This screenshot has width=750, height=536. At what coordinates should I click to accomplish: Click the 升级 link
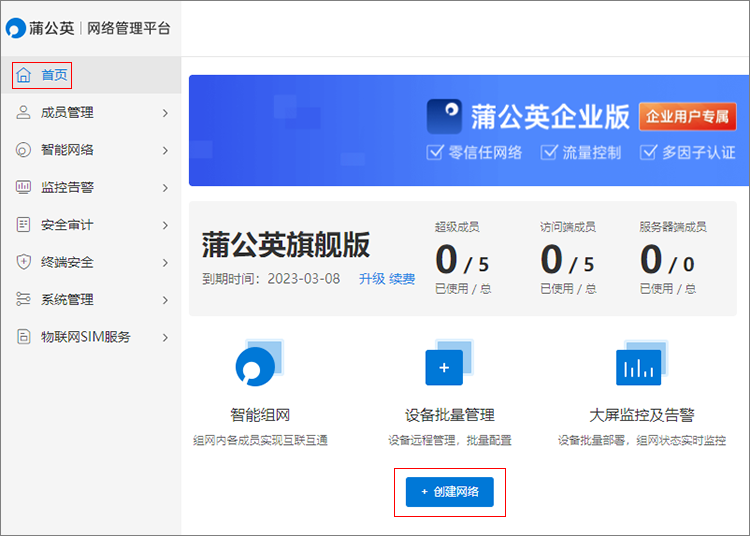point(372,279)
